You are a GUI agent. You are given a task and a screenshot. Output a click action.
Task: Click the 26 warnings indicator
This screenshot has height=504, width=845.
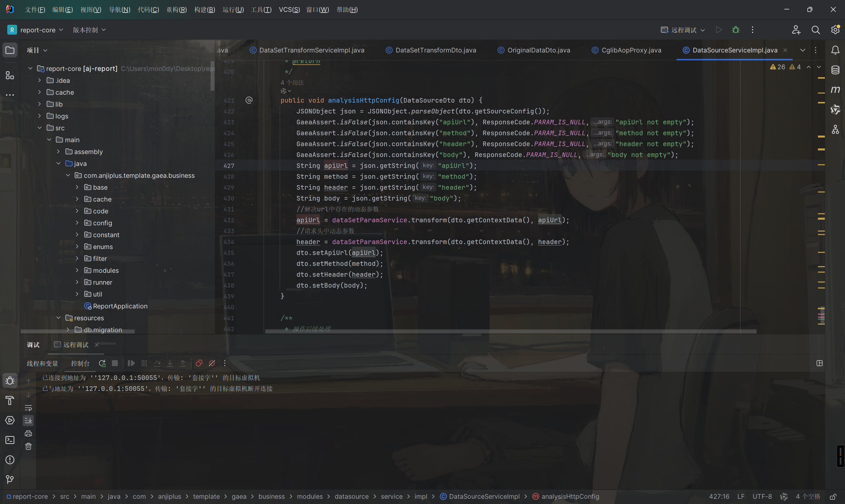coord(778,67)
